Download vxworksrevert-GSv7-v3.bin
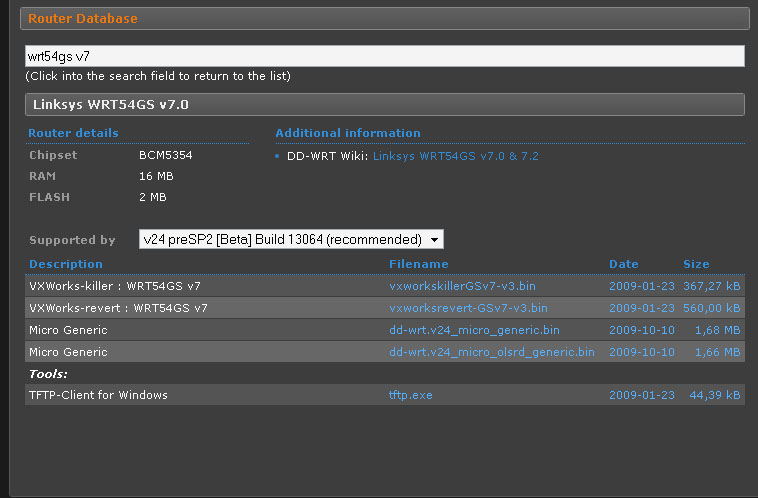758x498 pixels. (468, 308)
